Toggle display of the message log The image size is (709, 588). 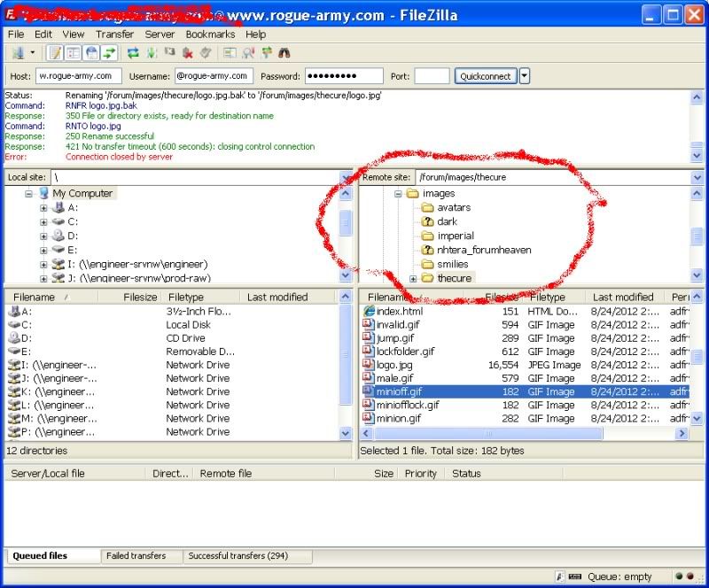pyautogui.click(x=55, y=53)
